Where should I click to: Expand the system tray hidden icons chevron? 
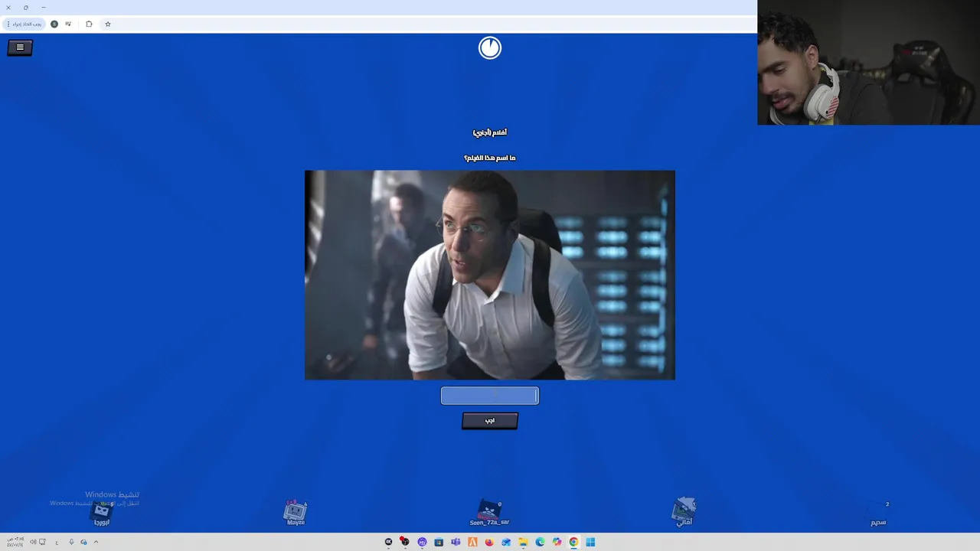96,542
